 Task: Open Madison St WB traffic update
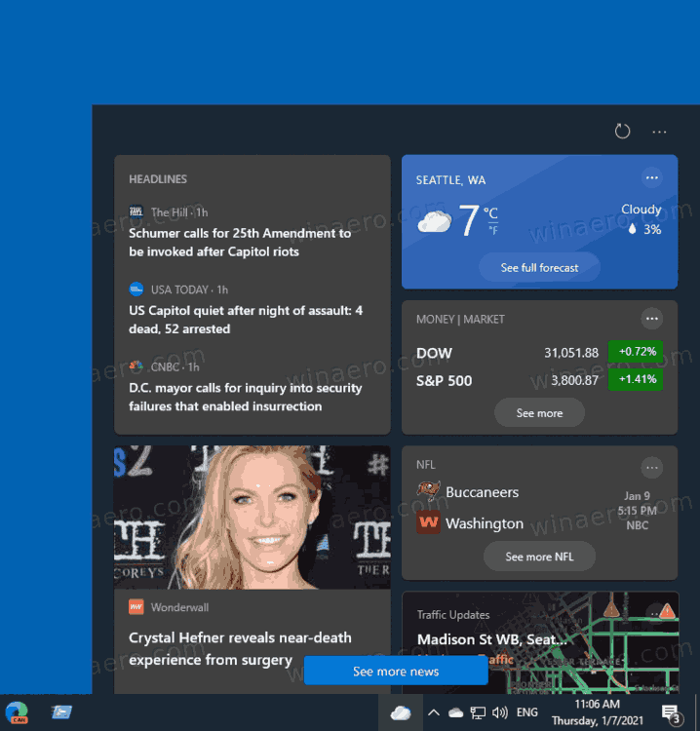(491, 639)
